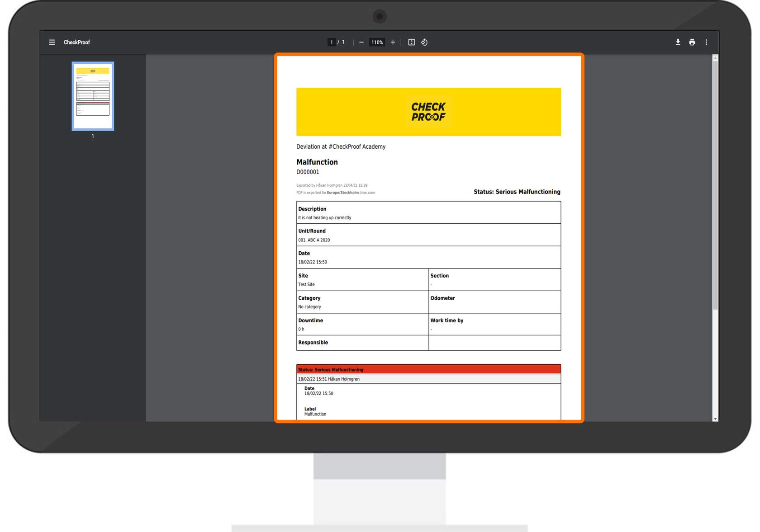Toggle the sidebar with the hamburger menu icon
This screenshot has width=760, height=532.
pos(52,42)
